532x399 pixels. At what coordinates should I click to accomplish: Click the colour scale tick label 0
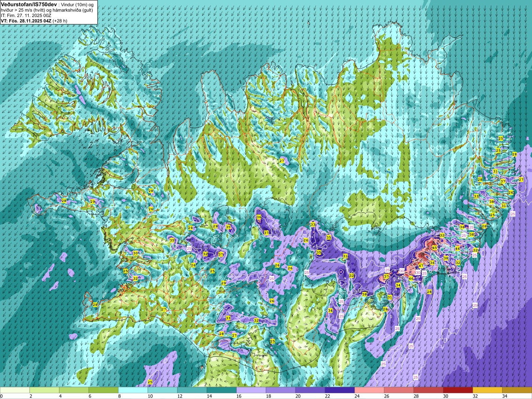click(x=2, y=396)
